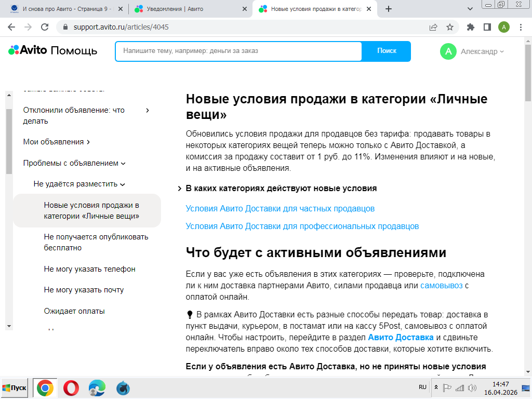Open the Александр account dropdown
Viewport: 532px width, 402px height.
(472, 51)
